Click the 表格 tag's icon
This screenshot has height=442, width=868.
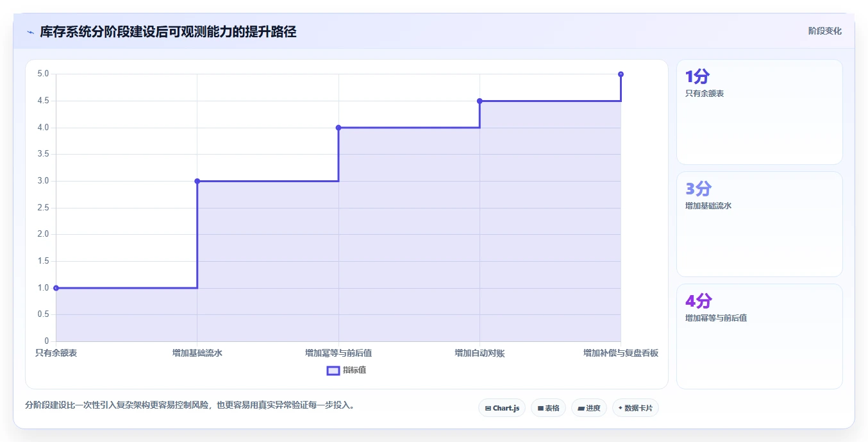coord(540,408)
